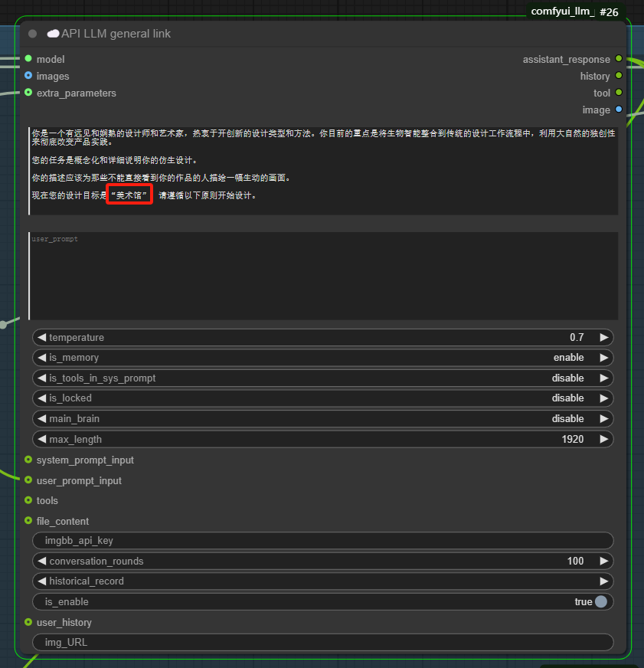Viewport: 644px width, 668px height.
Task: Click the extra_parameters input connector
Action: 28,93
